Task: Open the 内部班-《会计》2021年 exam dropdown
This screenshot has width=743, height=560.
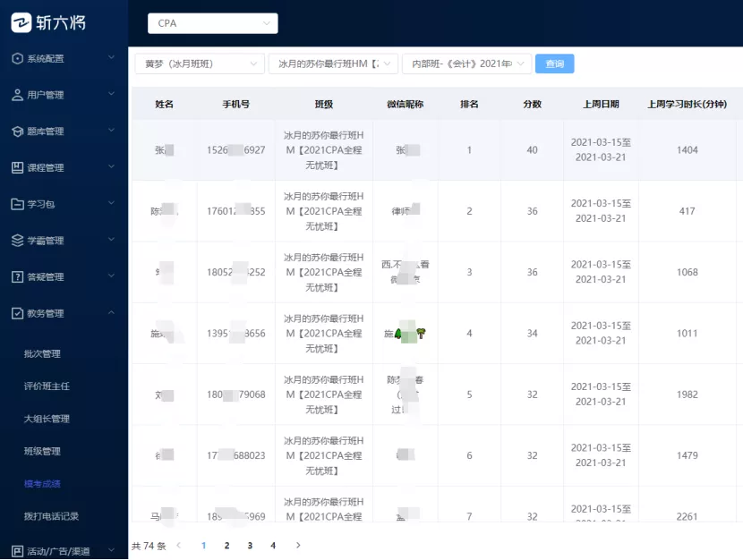Action: click(x=465, y=64)
